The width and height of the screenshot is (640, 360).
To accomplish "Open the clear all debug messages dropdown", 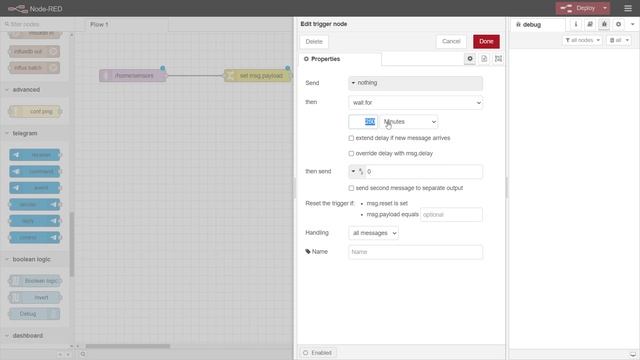I will point(619,40).
